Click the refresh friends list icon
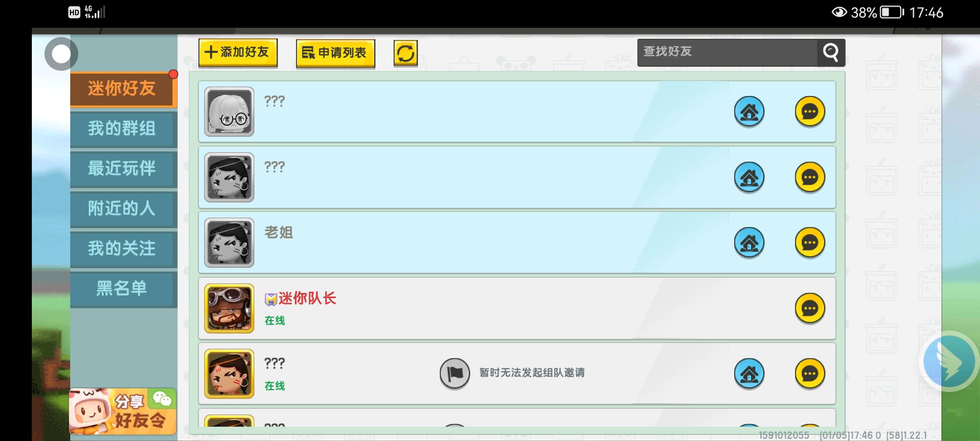The width and height of the screenshot is (980, 441). pos(405,53)
